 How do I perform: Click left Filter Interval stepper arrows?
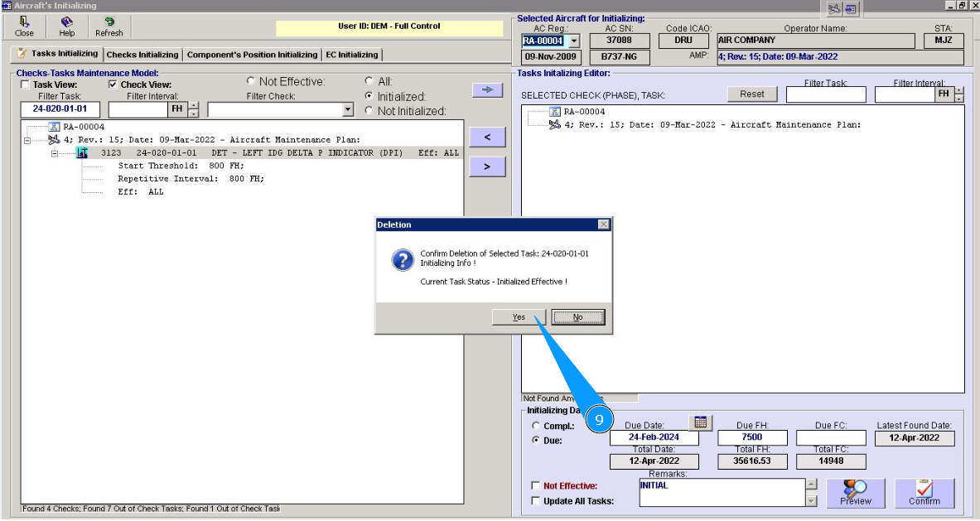tap(194, 110)
